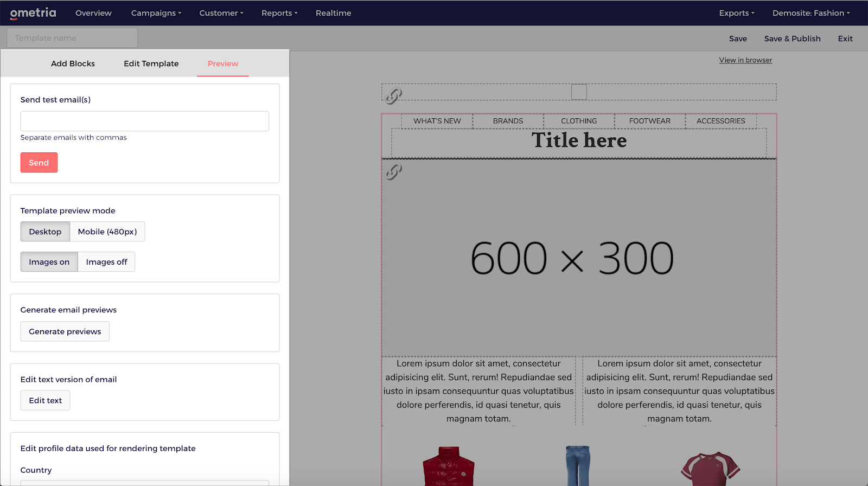The width and height of the screenshot is (868, 486).
Task: Click Save in the top bar
Action: (x=738, y=39)
